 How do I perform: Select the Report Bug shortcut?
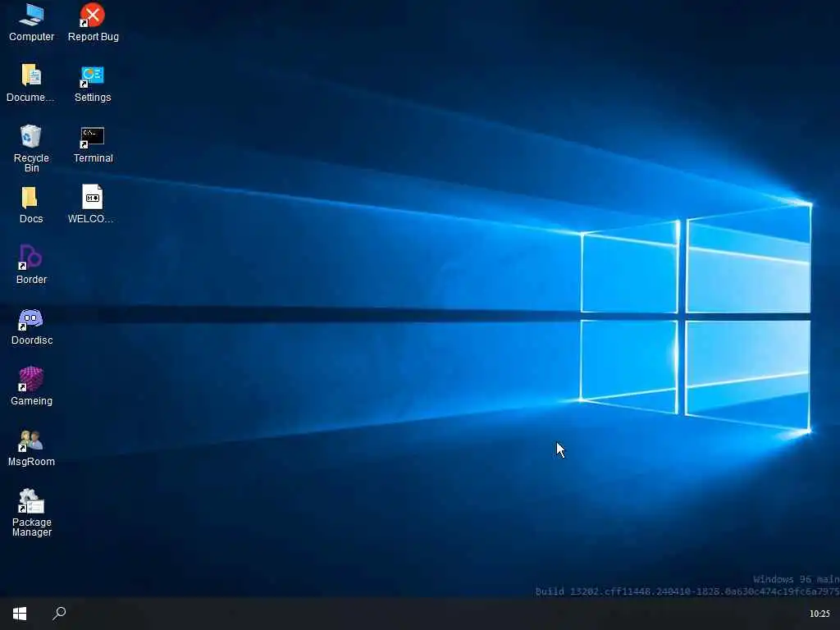93,22
